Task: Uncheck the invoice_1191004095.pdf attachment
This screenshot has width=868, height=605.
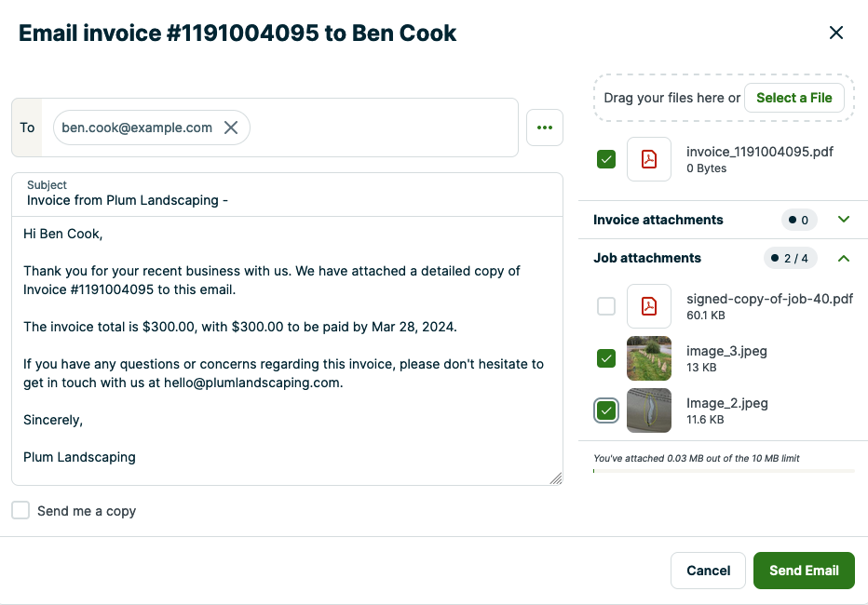Action: (606, 159)
